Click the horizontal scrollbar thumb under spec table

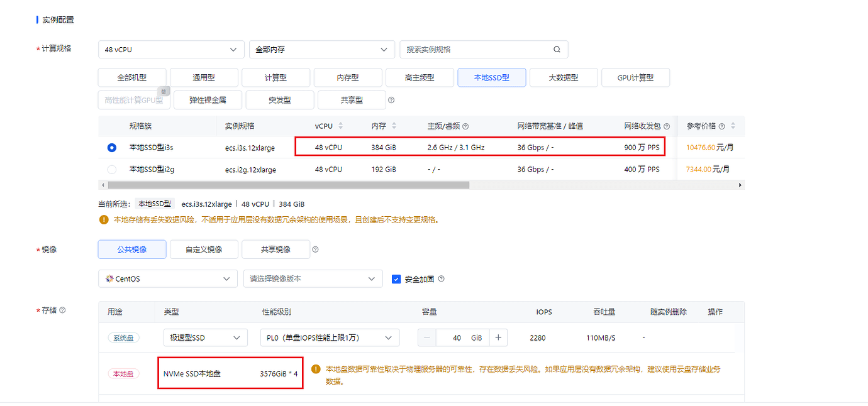click(289, 185)
